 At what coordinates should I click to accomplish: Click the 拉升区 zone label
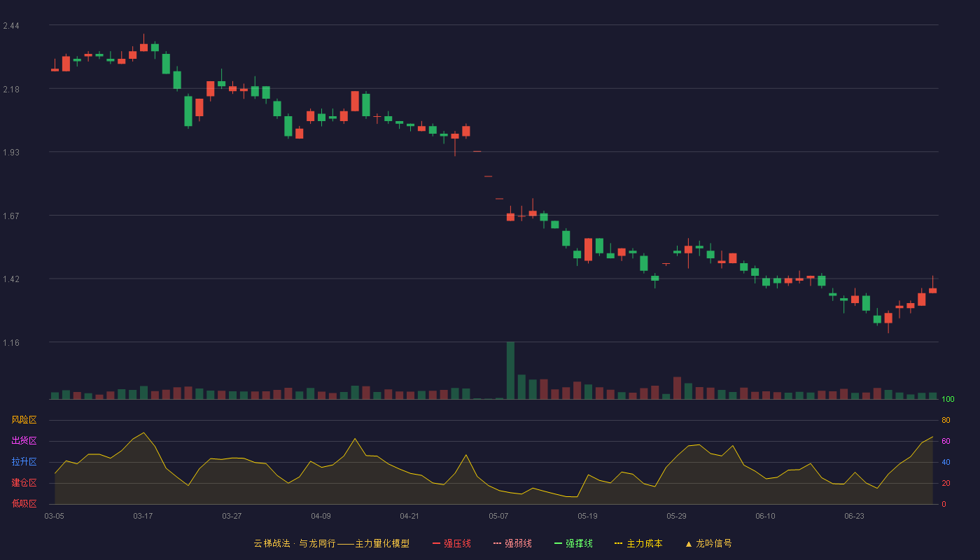click(24, 462)
